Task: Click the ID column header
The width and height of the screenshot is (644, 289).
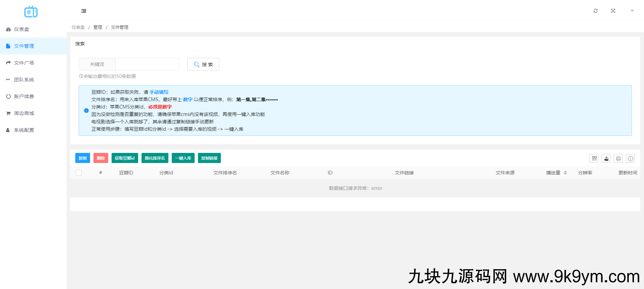Action: [330, 173]
